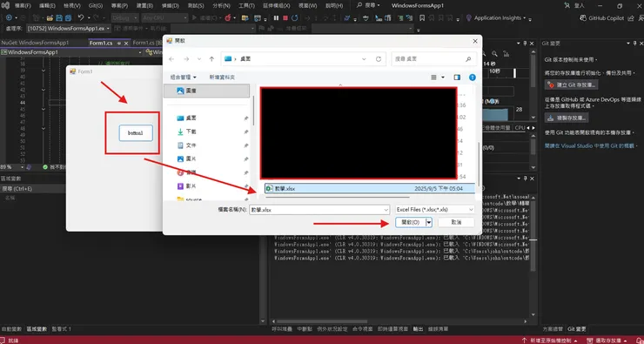Open the 編輯(E) menu
The height and width of the screenshot is (344, 644).
pyautogui.click(x=47, y=6)
